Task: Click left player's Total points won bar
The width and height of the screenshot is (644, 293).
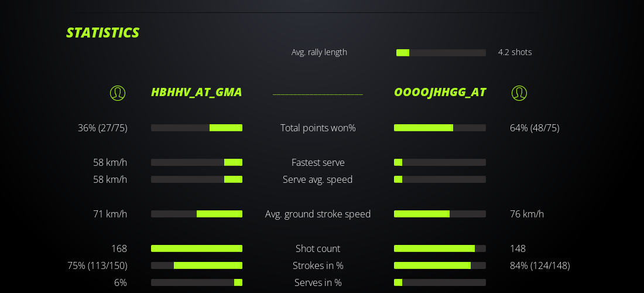Action: click(197, 128)
